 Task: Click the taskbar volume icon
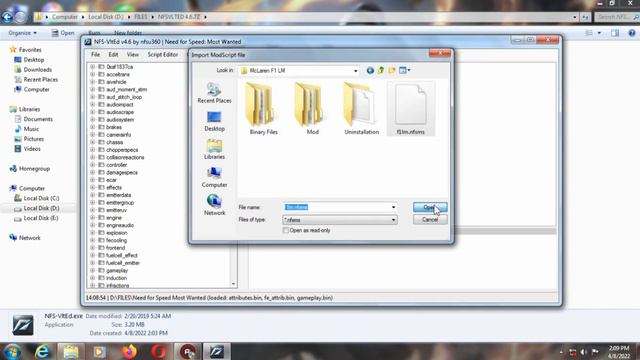click(584, 352)
